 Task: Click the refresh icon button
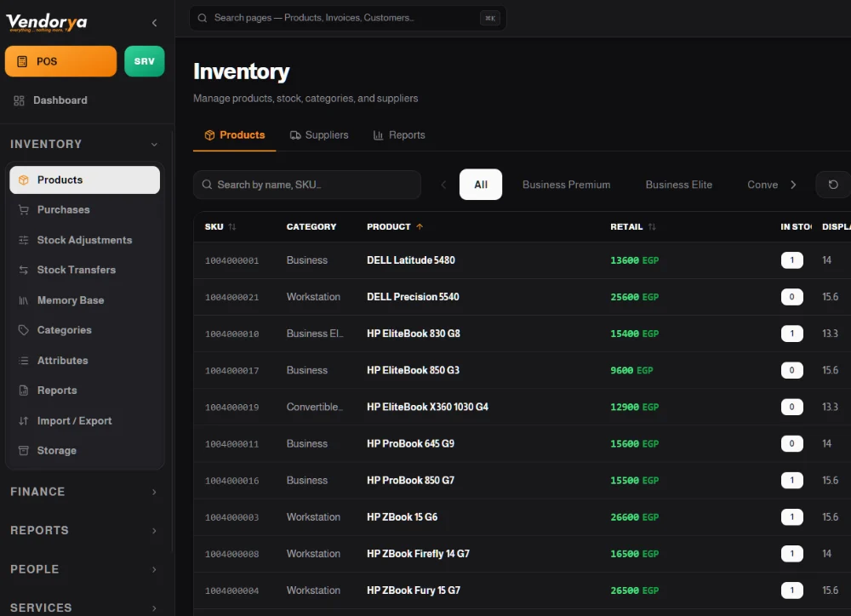pyautogui.click(x=833, y=185)
